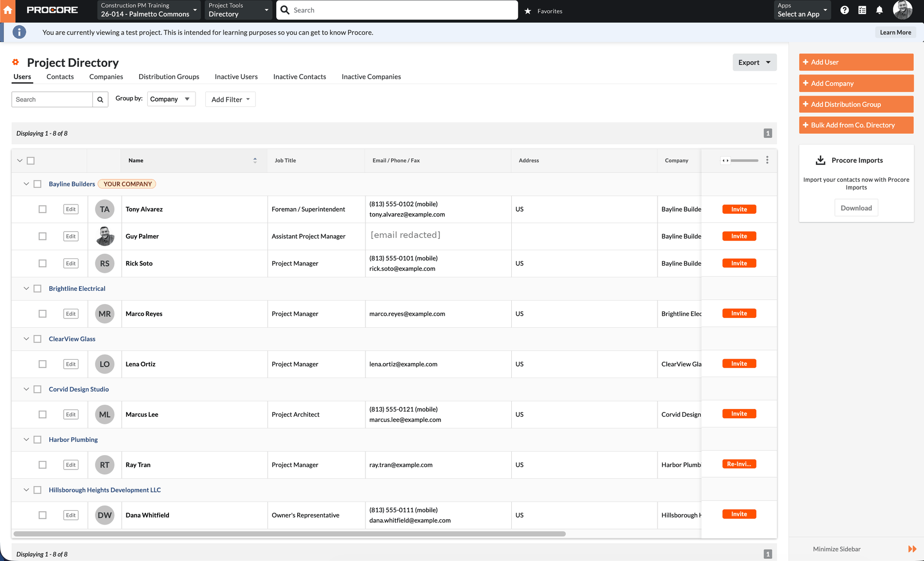Go to Procore home icon
This screenshot has width=924, height=561.
[x=8, y=10]
